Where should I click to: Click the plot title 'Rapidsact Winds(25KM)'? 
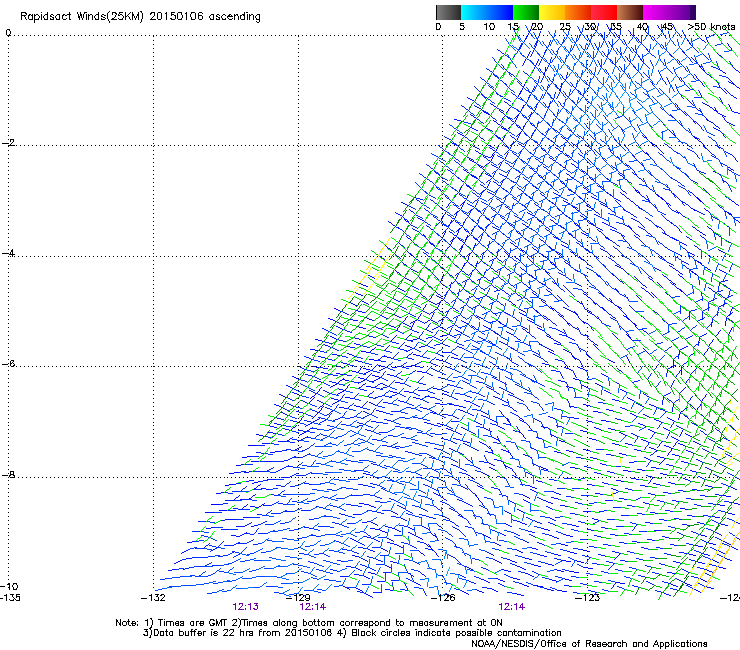click(82, 16)
